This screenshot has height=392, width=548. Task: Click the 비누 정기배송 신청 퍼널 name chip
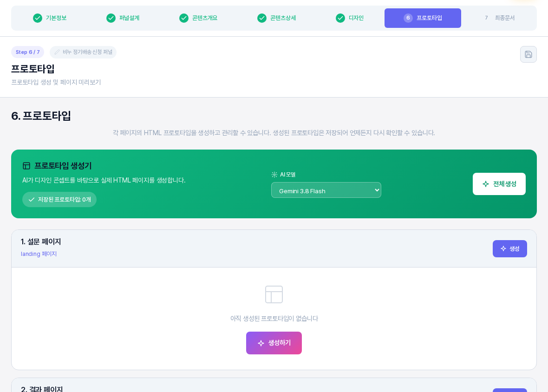tap(83, 52)
